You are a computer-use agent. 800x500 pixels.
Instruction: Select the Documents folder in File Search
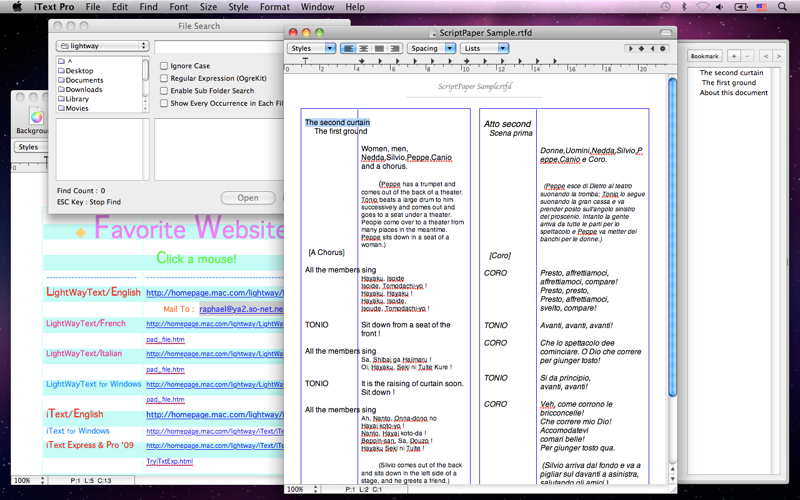tap(81, 80)
